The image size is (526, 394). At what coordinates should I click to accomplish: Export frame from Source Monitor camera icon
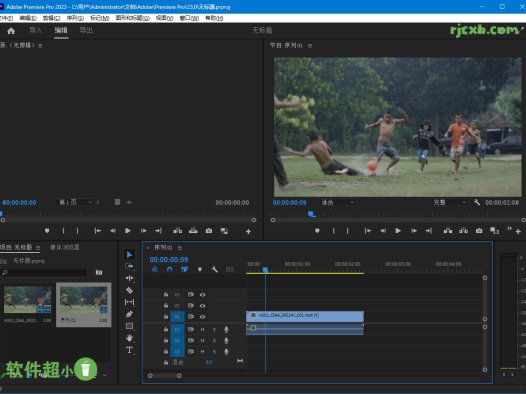coord(209,231)
